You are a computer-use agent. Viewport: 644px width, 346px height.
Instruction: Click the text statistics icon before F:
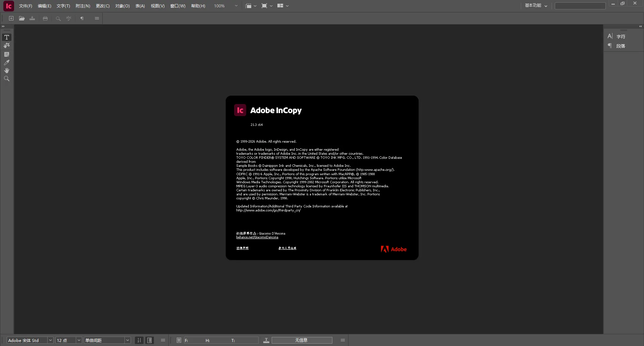tap(179, 340)
